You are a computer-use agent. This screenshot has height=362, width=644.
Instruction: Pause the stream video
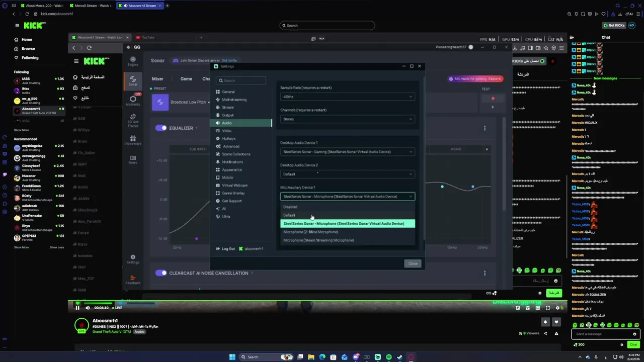click(77, 308)
